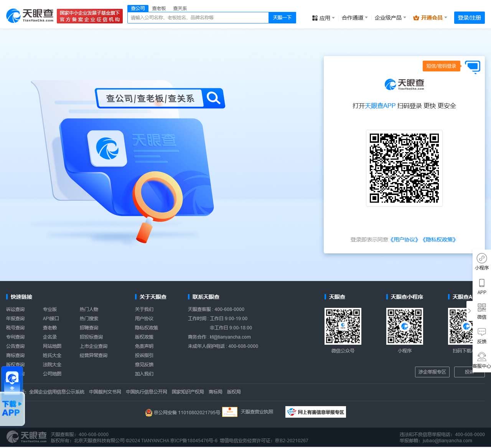
Task: Open 专业版 footer link
Action: pos(50,309)
